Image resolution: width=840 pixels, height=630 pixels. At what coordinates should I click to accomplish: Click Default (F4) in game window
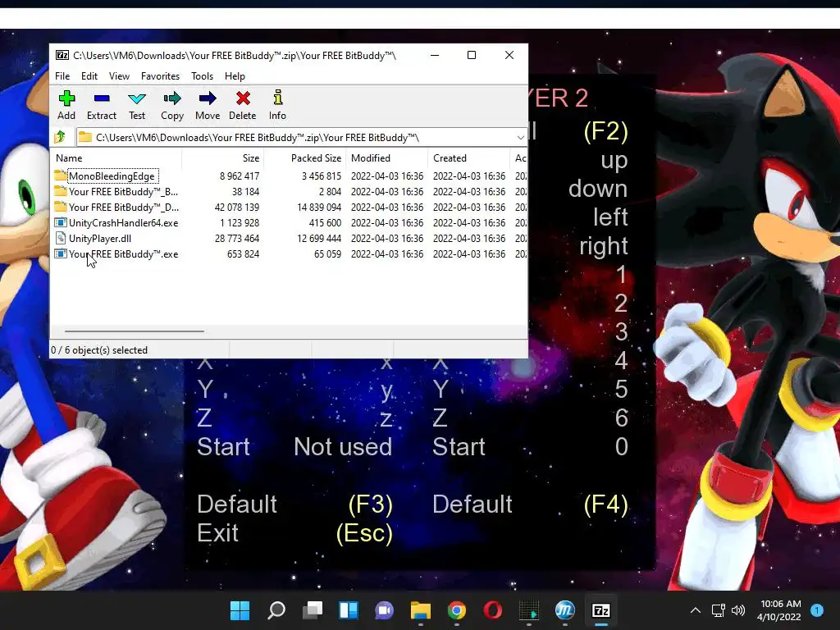coord(531,504)
